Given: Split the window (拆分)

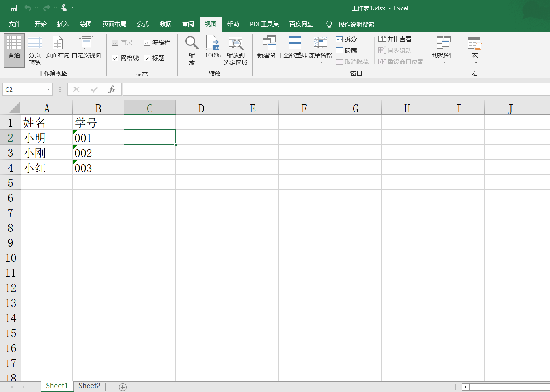Looking at the screenshot, I should pyautogui.click(x=346, y=39).
